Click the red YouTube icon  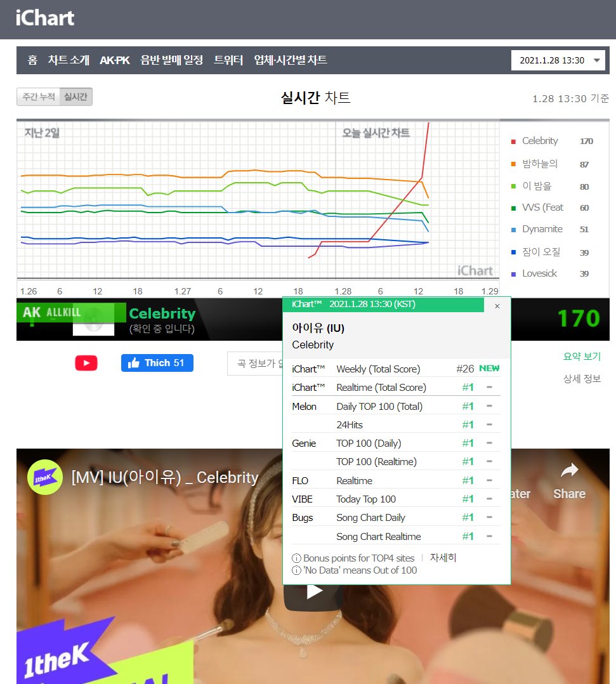point(86,363)
